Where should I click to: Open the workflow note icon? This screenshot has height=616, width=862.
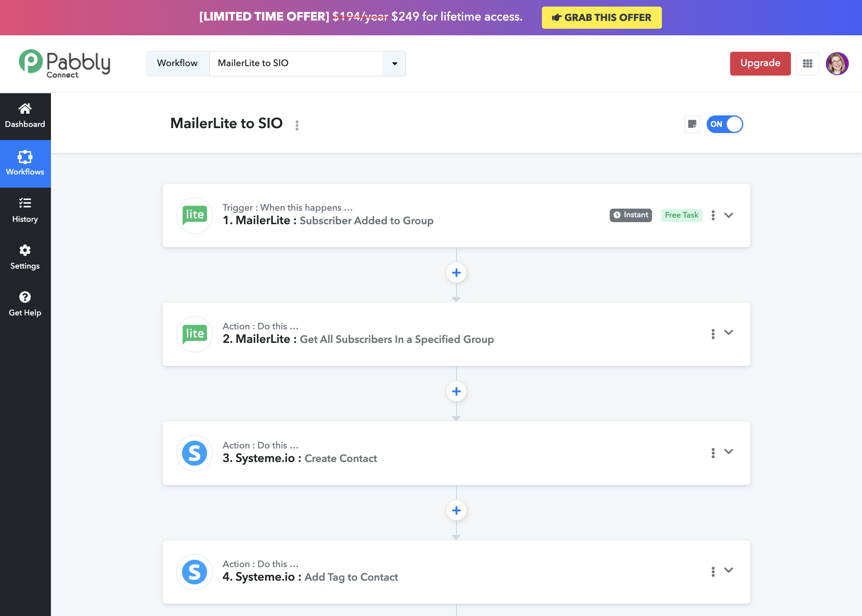pos(692,124)
